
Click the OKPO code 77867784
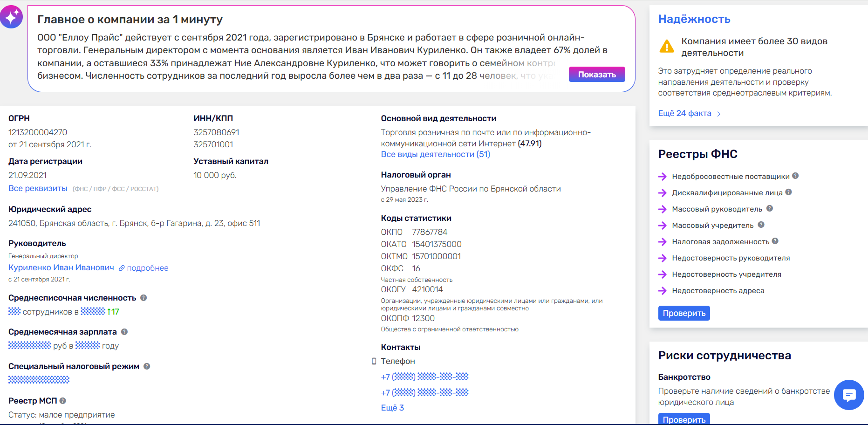(x=430, y=232)
